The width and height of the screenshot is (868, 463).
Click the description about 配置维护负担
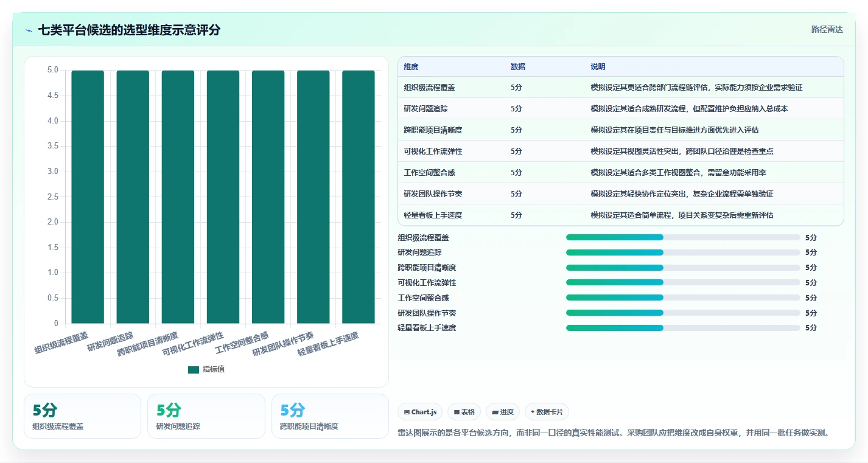(x=689, y=109)
